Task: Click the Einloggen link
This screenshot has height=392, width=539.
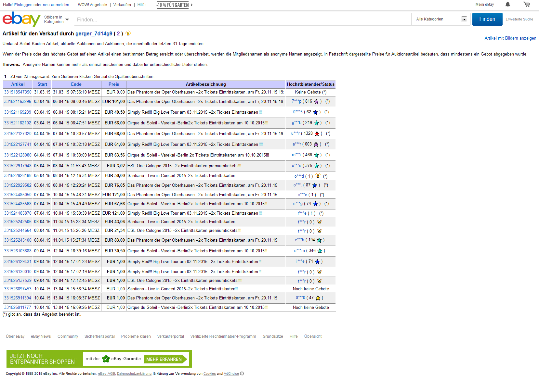Action: click(23, 5)
